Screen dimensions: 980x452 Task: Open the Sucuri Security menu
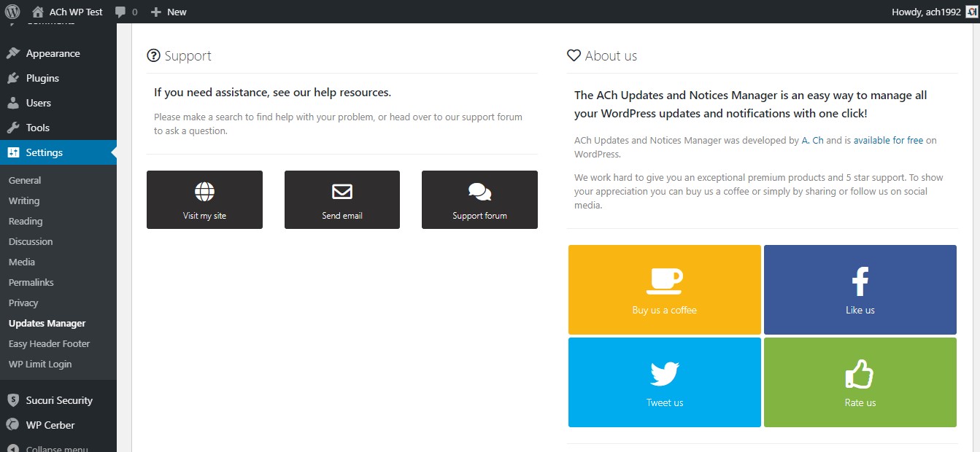58,400
